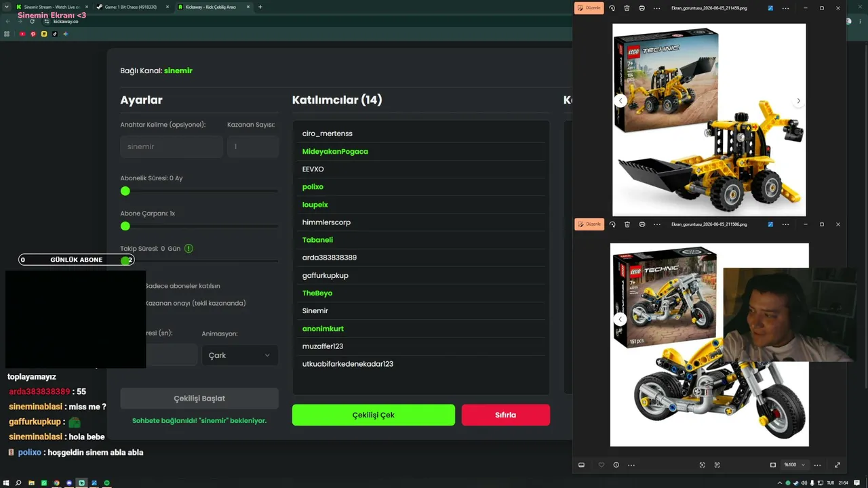868x488 pixels.
Task: Open the Windows Start menu
Action: pos(6,483)
